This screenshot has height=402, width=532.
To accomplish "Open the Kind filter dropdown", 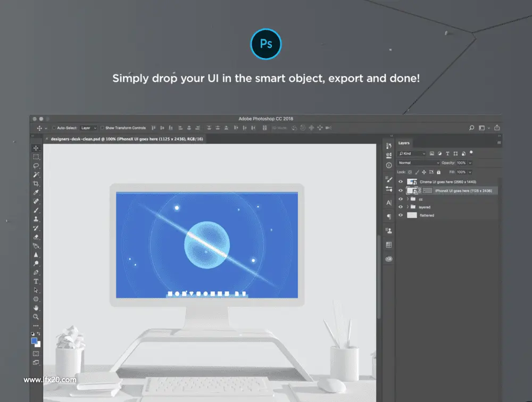I will pyautogui.click(x=412, y=153).
